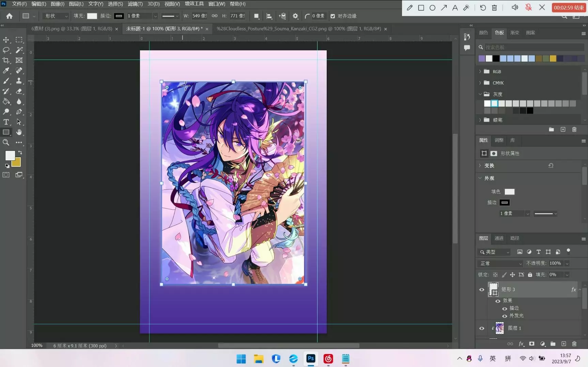Open the layer 填充 percentage dropdown
Screen dimensions: 588x367
tap(567, 275)
